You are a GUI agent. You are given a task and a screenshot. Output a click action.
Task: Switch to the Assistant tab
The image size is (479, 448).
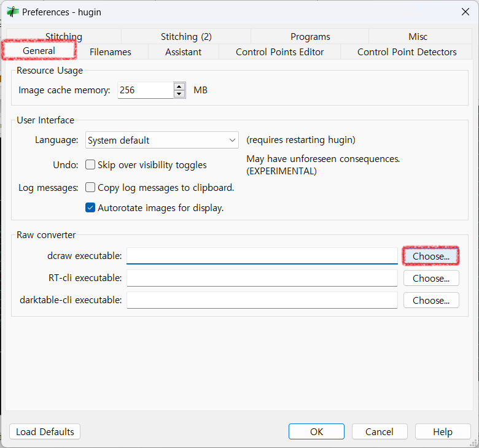pyautogui.click(x=183, y=52)
